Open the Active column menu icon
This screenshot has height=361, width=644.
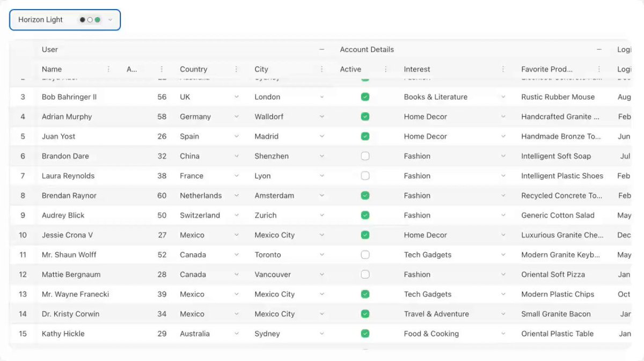(x=385, y=69)
